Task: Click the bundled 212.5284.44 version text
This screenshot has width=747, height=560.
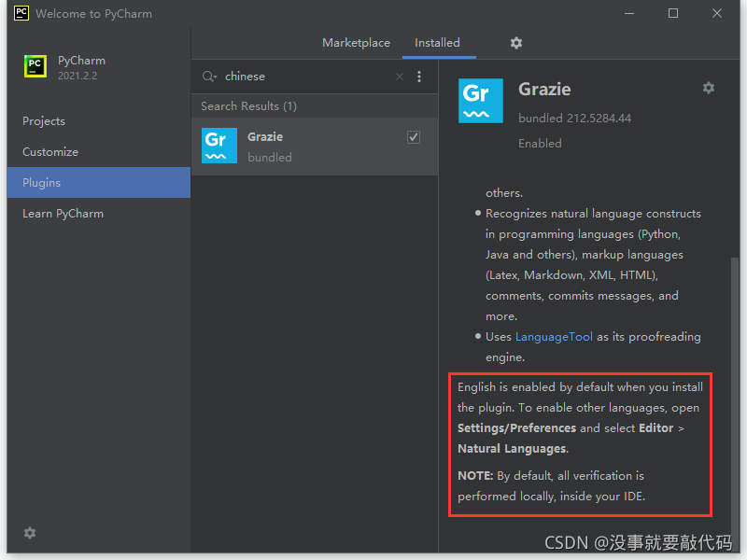Action: 574,119
